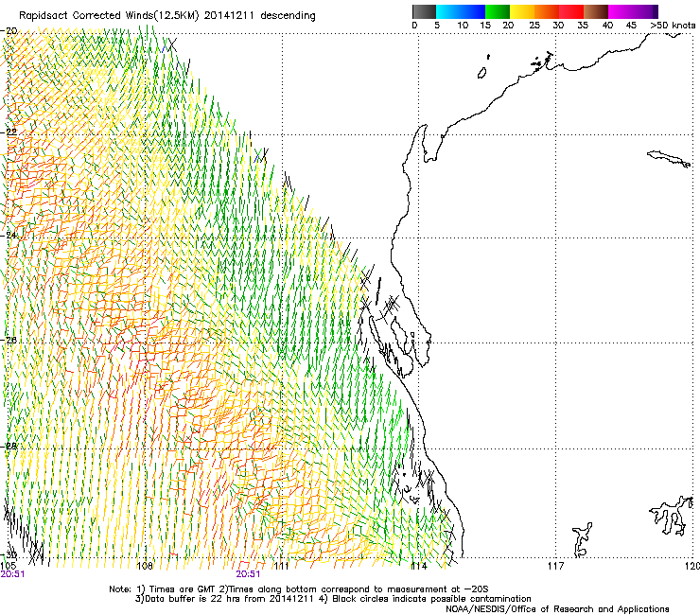The height and width of the screenshot is (615, 700).
Task: Click the magenta 40-45 knots color segment
Action: [x=621, y=11]
